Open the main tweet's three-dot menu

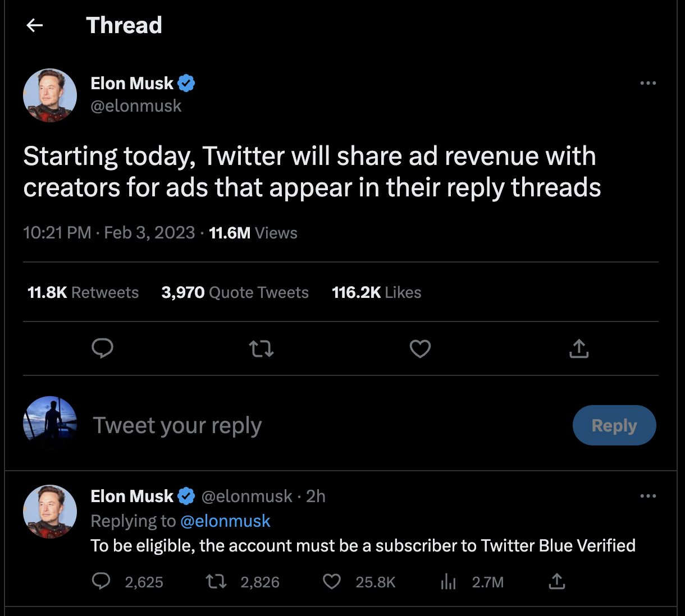[x=648, y=83]
